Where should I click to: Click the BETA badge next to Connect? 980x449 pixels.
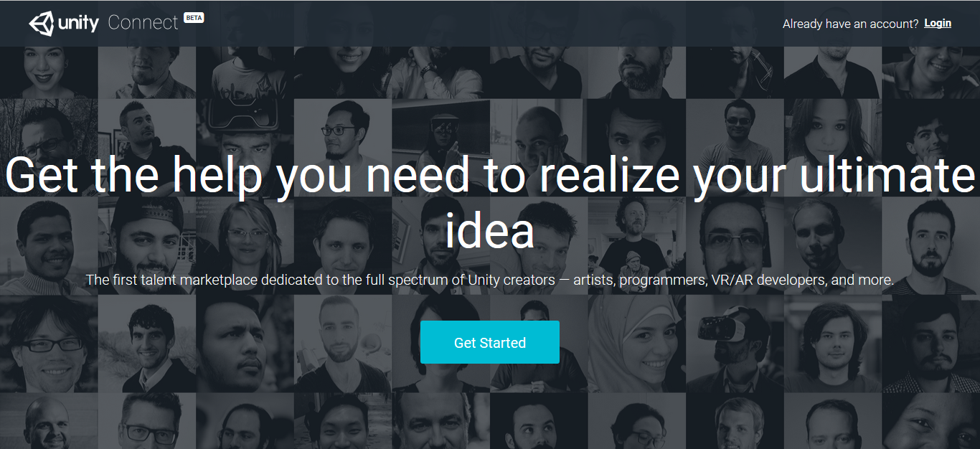click(194, 17)
